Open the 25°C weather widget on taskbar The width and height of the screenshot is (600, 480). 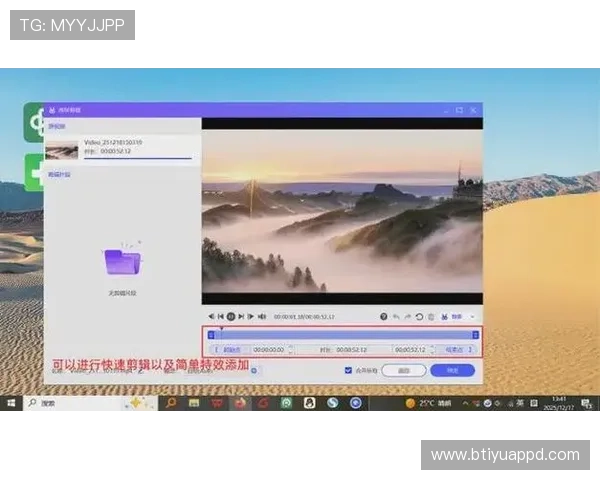point(428,403)
